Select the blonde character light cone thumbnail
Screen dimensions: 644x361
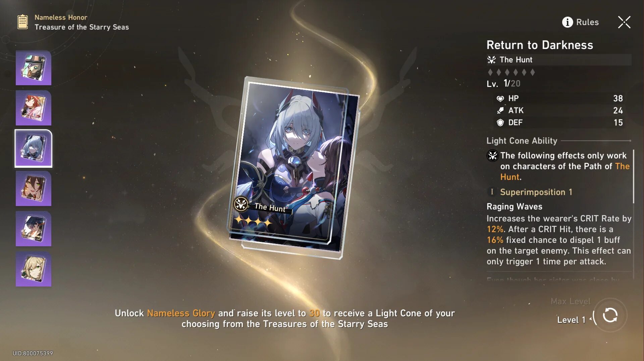click(x=34, y=269)
